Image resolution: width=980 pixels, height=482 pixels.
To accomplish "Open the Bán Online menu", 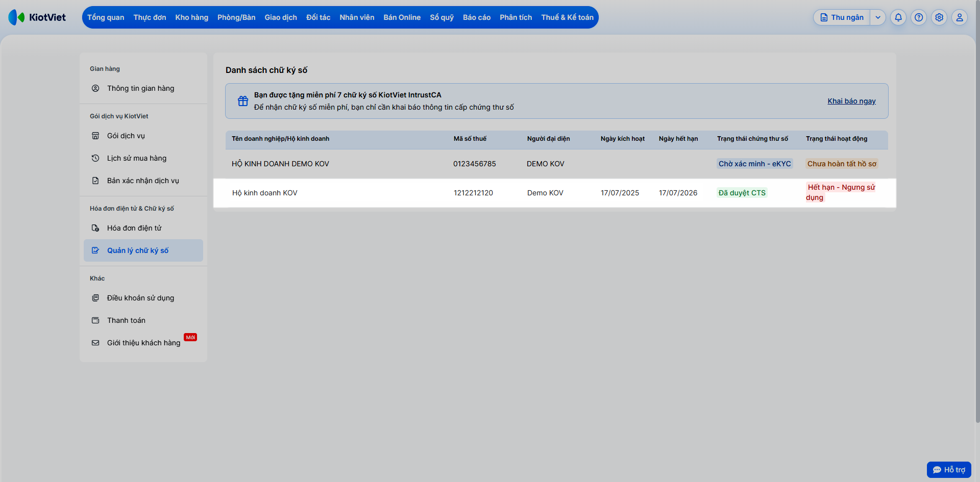I will tap(402, 17).
